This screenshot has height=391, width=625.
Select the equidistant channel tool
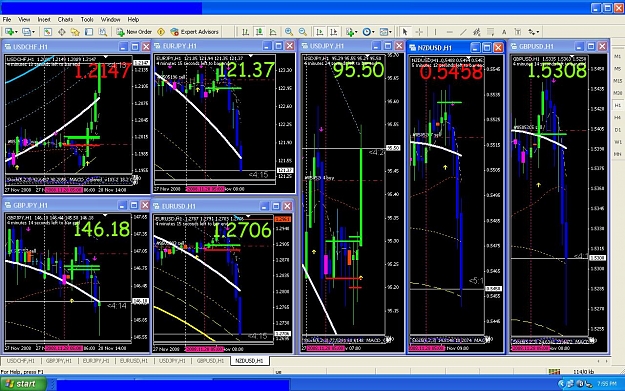coord(476,32)
